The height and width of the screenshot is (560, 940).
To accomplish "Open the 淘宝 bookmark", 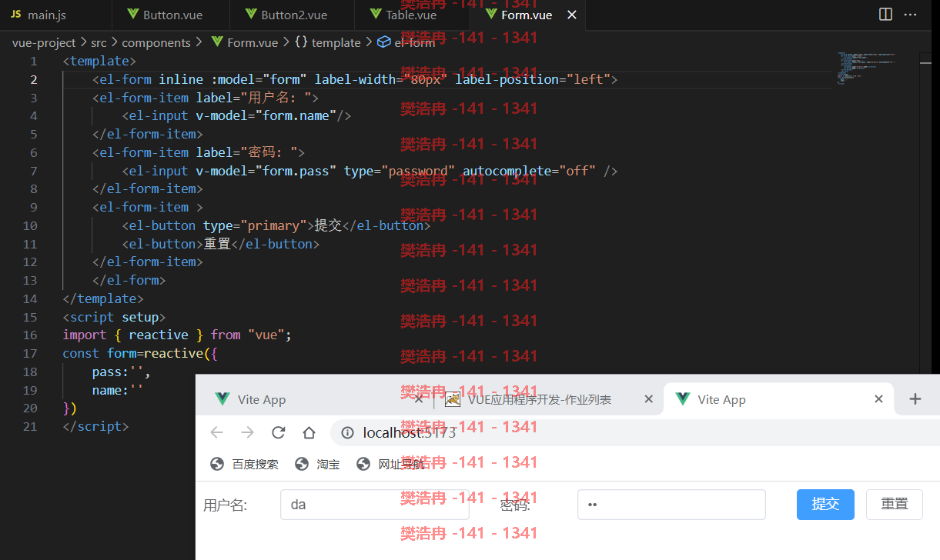I will pos(318,464).
